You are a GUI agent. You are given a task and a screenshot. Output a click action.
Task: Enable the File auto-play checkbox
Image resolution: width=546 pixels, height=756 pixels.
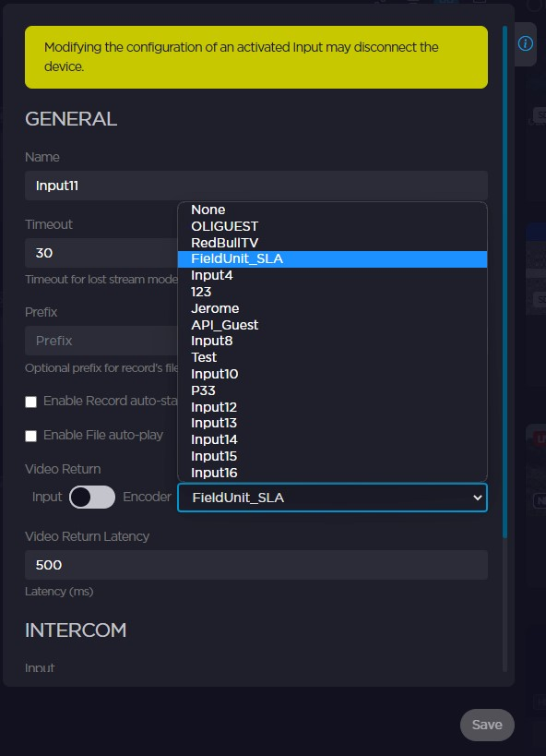click(x=30, y=435)
